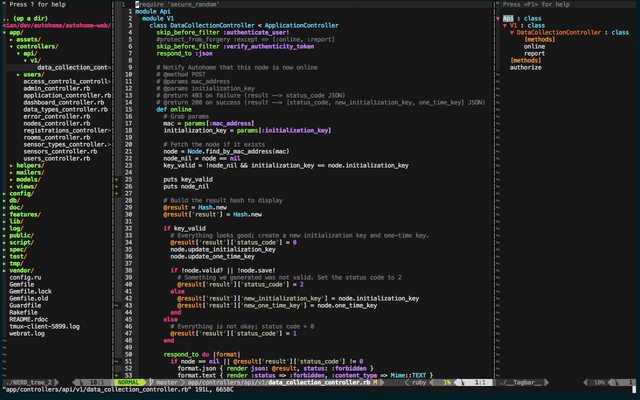Place cursor on 'if key_valid' line
Viewport: 640px width, 400px height.
[184, 229]
